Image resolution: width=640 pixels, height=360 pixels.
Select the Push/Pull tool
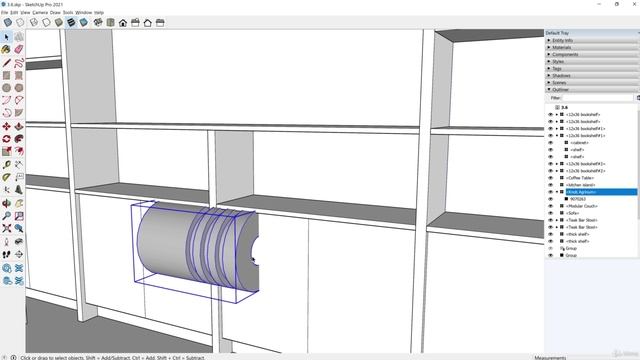19,127
